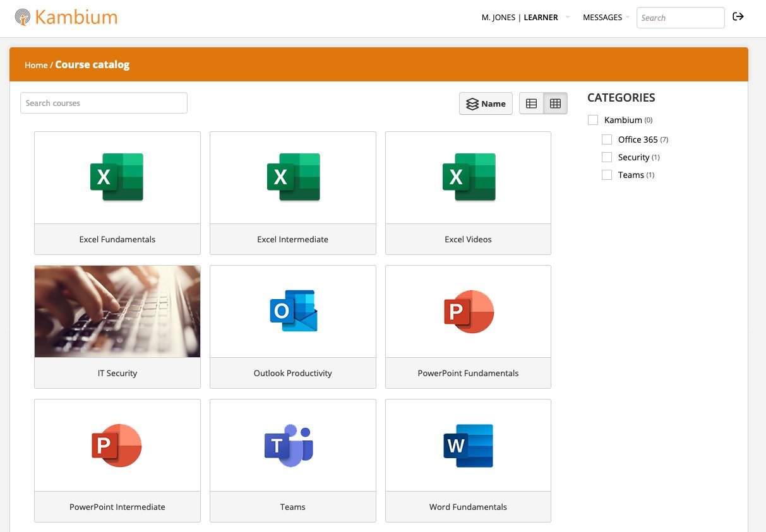766x532 pixels.
Task: Open the Teams course icon
Action: tap(289, 445)
